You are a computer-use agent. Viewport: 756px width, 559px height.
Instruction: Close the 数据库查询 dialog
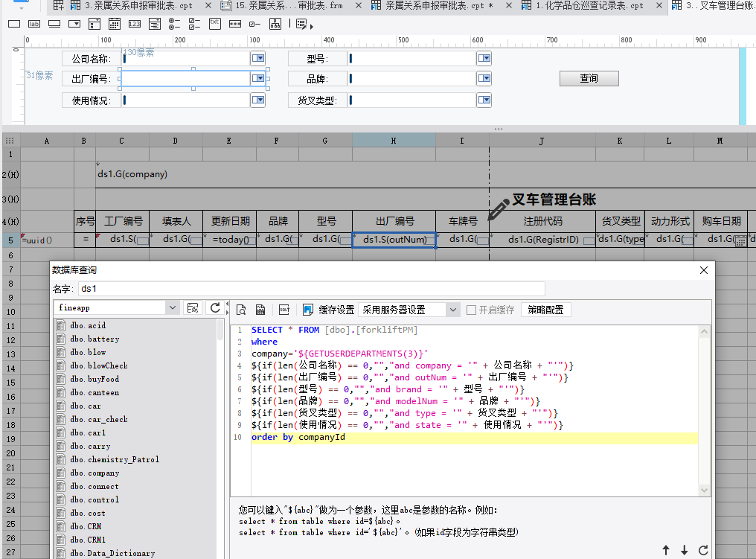[x=703, y=270]
